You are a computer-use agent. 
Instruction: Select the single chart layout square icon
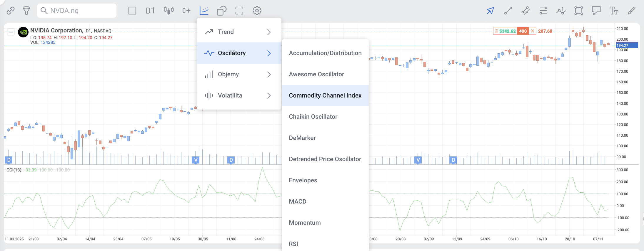(x=132, y=11)
